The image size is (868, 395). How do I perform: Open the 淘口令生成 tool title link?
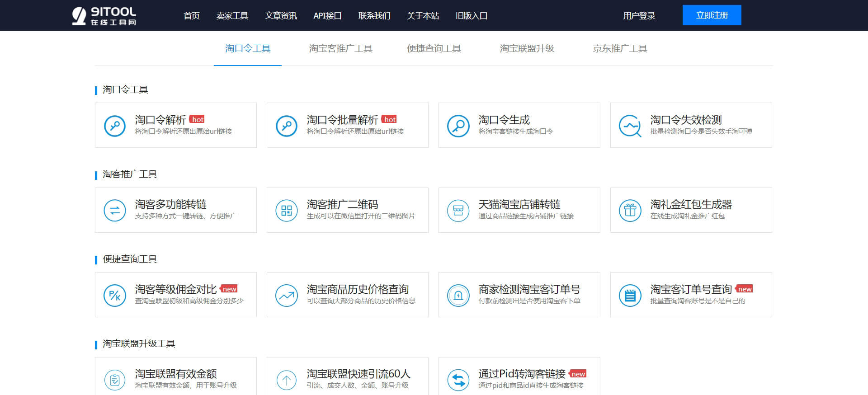pos(504,120)
